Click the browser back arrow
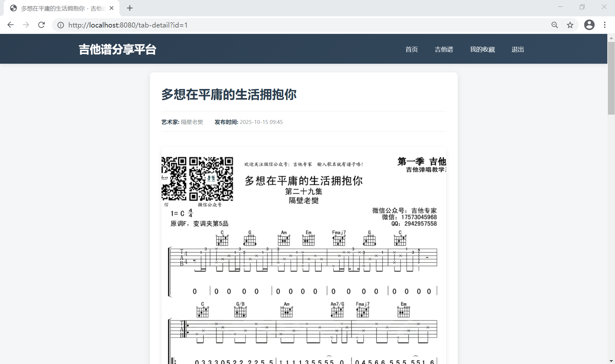Screen dimensions: 615x364 click(11, 25)
